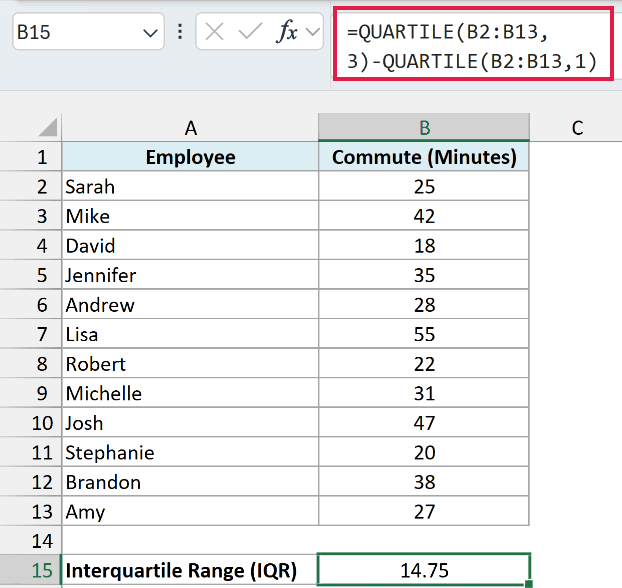
Task: Select the cell containing Sarah
Action: [190, 186]
